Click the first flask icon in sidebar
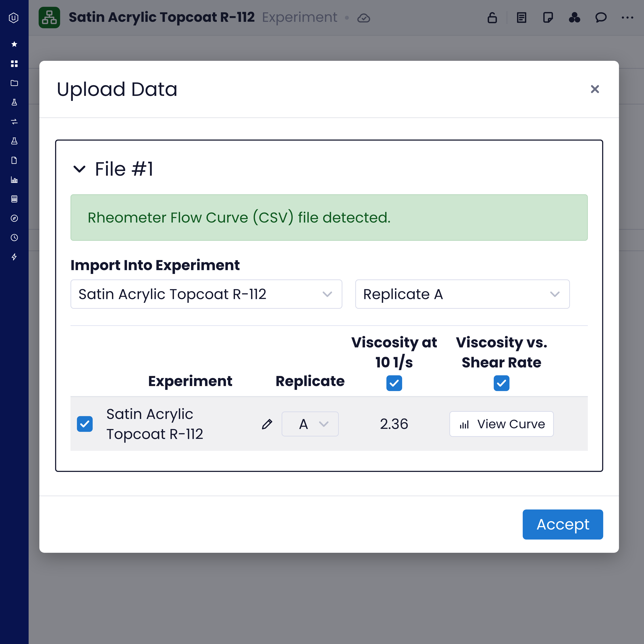The width and height of the screenshot is (644, 644). (14, 102)
